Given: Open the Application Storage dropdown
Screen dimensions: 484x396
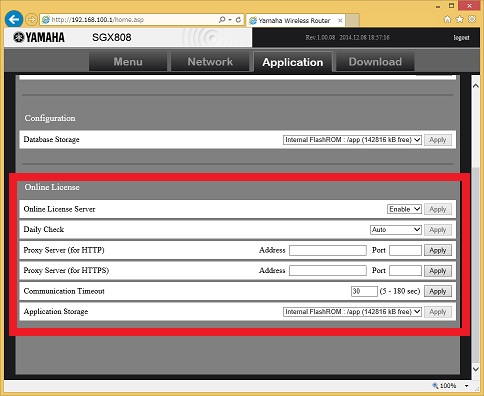Looking at the screenshot, I should (352, 312).
